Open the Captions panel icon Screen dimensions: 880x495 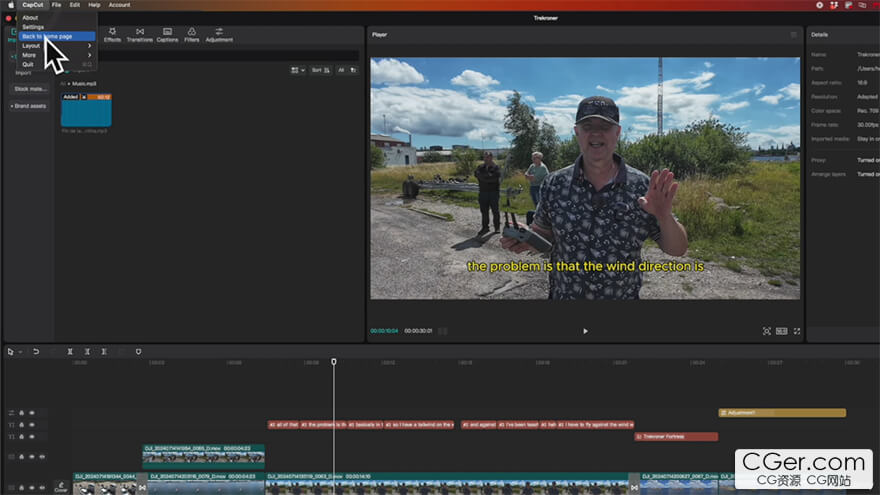tap(167, 35)
